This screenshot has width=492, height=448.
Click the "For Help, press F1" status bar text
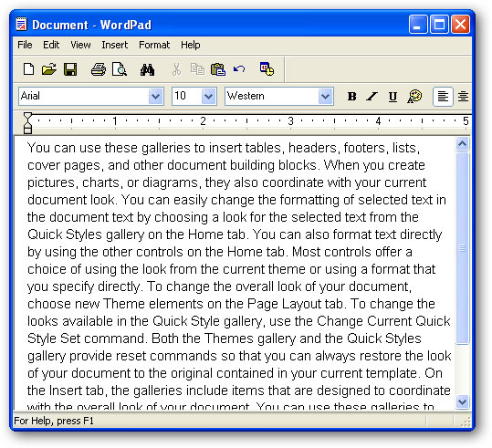pyautogui.click(x=54, y=421)
